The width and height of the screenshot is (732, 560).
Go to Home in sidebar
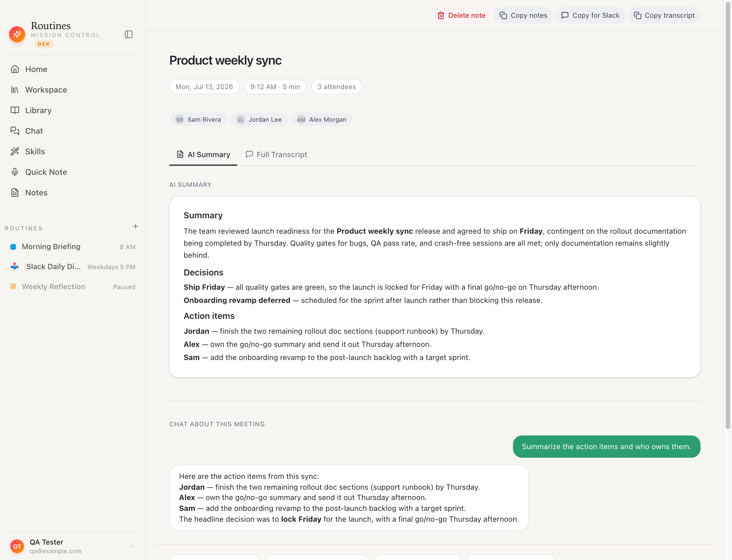pos(73,69)
